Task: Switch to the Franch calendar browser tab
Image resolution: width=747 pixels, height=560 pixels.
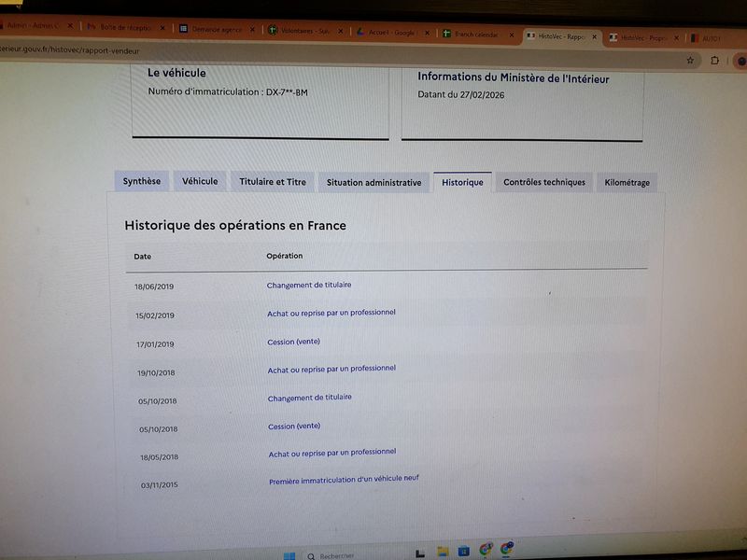Action: [476, 35]
